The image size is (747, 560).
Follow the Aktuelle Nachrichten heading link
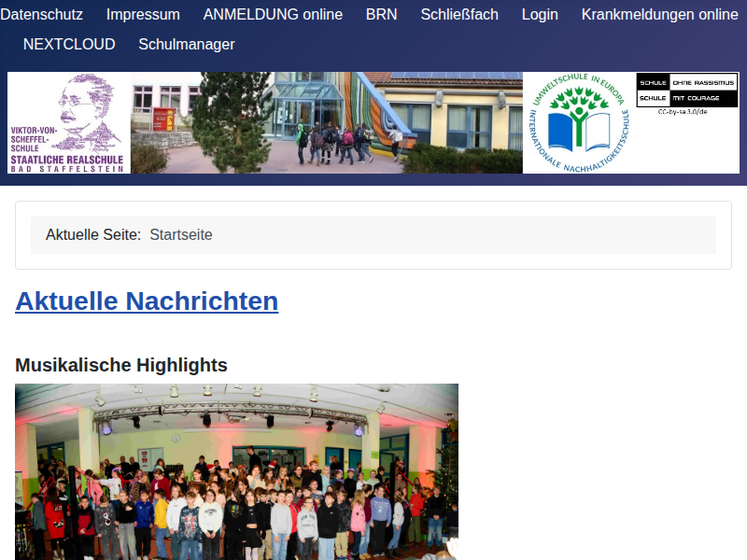point(147,301)
